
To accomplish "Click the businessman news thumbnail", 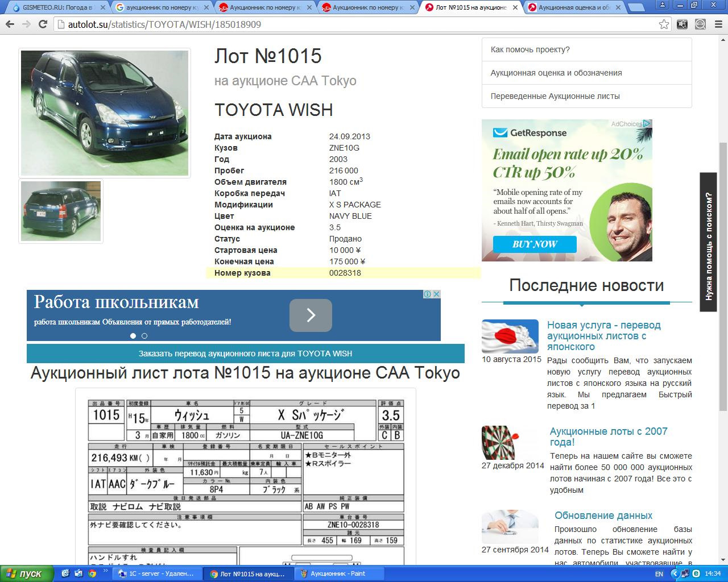I will coord(510,527).
